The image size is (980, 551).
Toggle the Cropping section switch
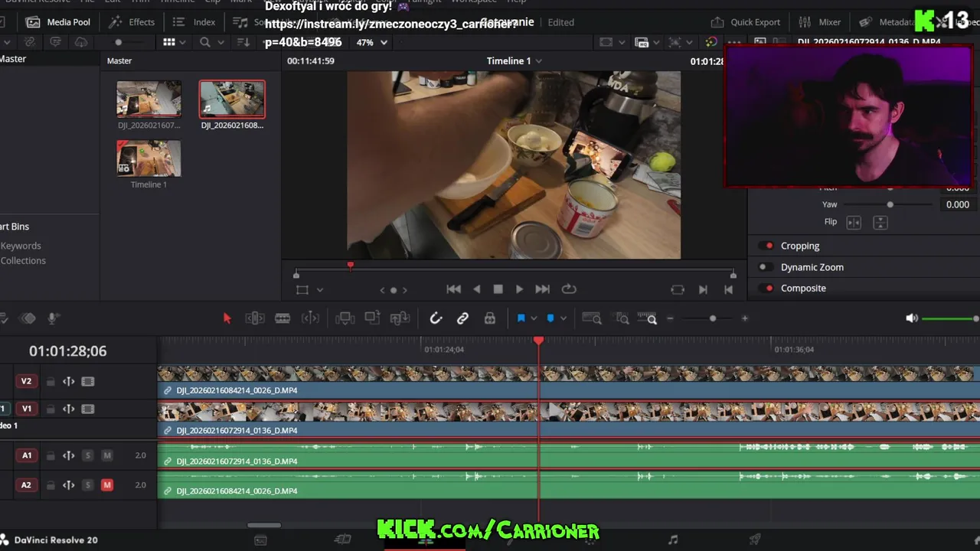[766, 246]
